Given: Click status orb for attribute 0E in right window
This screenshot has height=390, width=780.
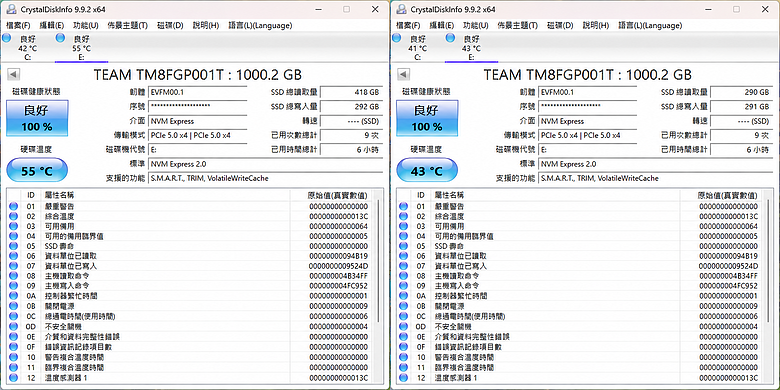Looking at the screenshot, I should pyautogui.click(x=403, y=337).
